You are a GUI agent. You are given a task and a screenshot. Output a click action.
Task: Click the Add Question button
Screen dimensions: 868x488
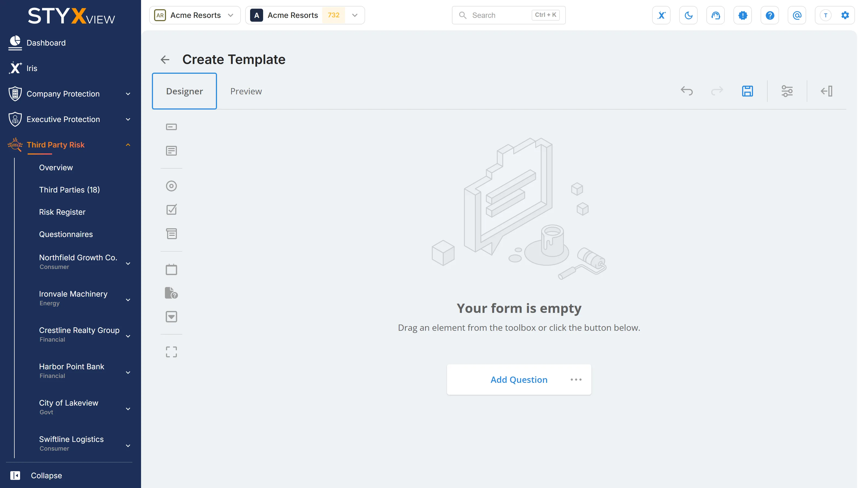tap(519, 380)
